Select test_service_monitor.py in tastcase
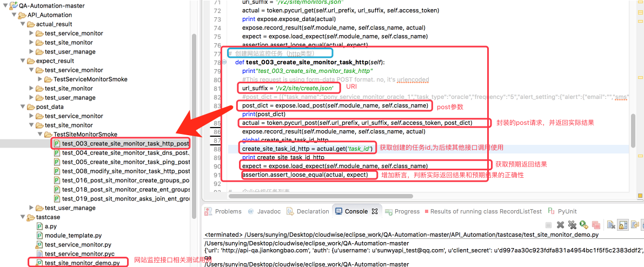The width and height of the screenshot is (644, 267). click(78, 245)
